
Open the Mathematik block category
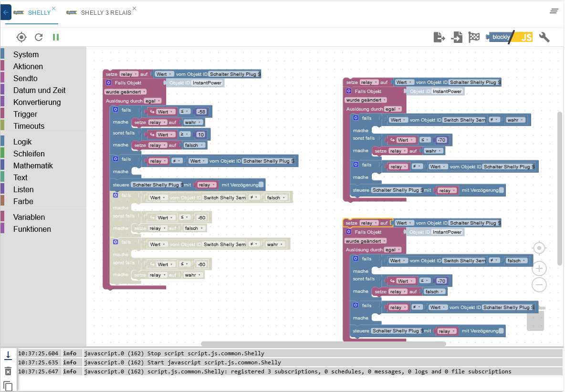click(33, 165)
